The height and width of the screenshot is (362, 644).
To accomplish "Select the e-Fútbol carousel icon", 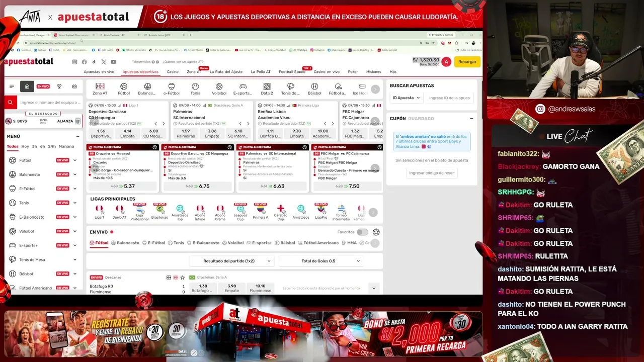I will (x=172, y=89).
